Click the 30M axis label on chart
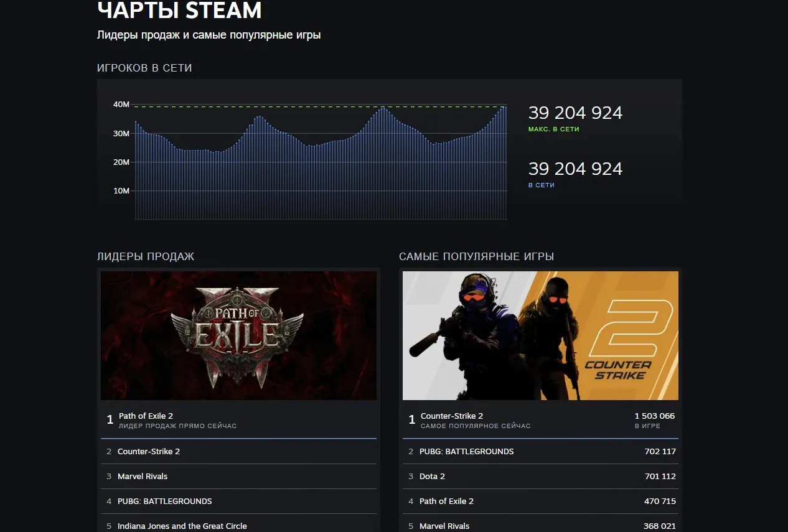Viewport: 788px width, 532px height. point(121,133)
